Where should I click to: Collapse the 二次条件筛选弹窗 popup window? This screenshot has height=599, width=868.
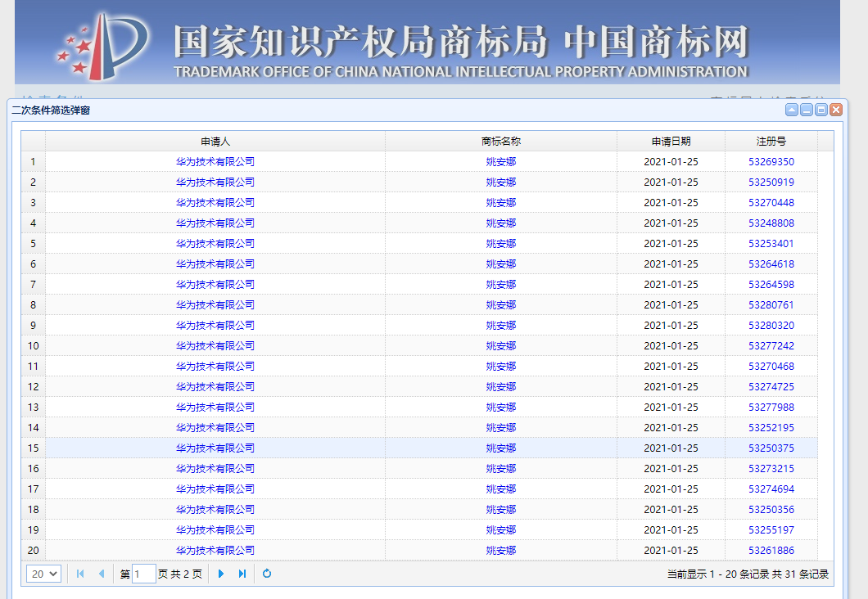coord(792,110)
